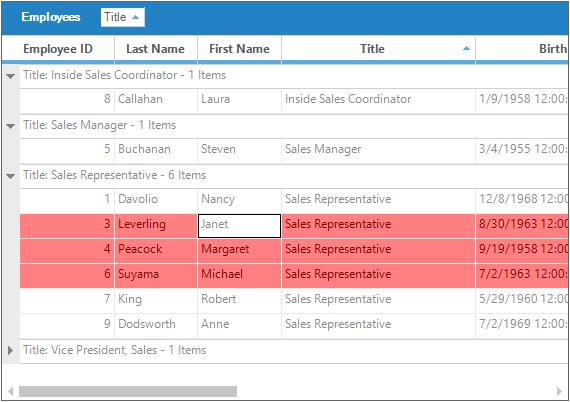Click birth date 9/19/1958 cell
Image resolution: width=570 pixels, height=402 pixels.
tap(522, 251)
